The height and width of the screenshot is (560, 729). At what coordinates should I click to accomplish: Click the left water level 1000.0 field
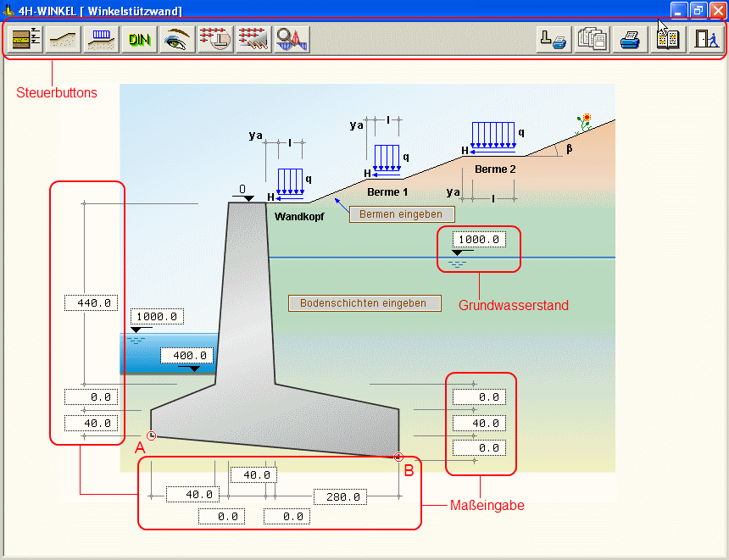coord(157,317)
